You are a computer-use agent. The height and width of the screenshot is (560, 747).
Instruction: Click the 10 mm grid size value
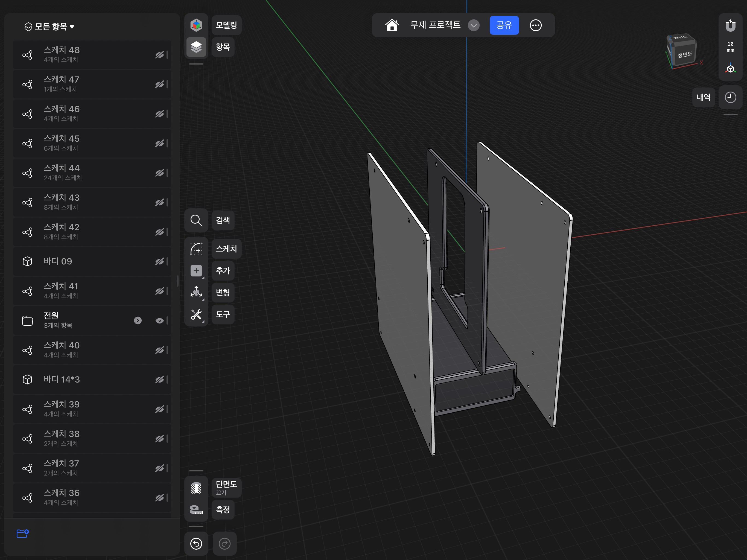[x=730, y=47]
